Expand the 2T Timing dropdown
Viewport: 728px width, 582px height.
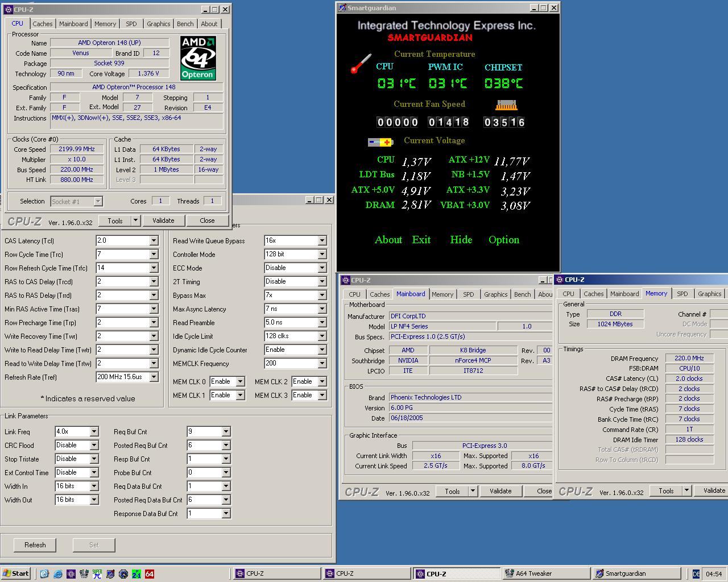click(322, 281)
